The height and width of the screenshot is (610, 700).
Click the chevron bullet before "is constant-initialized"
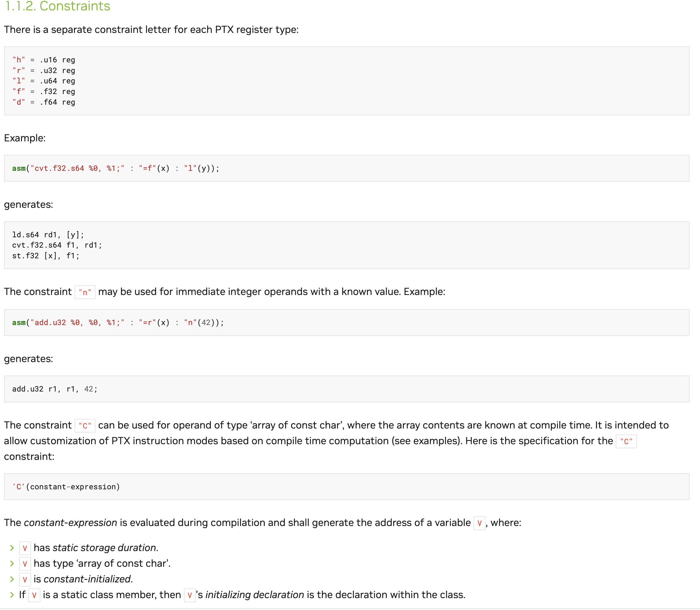12,579
